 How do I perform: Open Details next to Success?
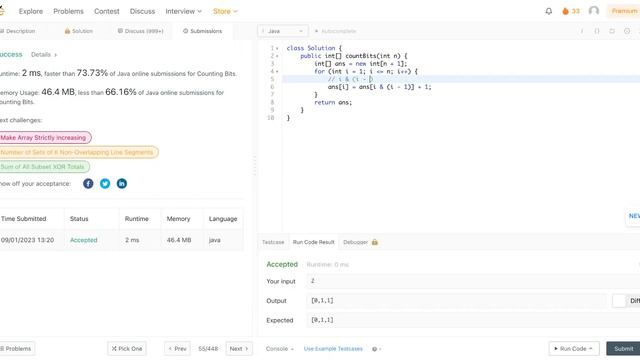(x=44, y=55)
